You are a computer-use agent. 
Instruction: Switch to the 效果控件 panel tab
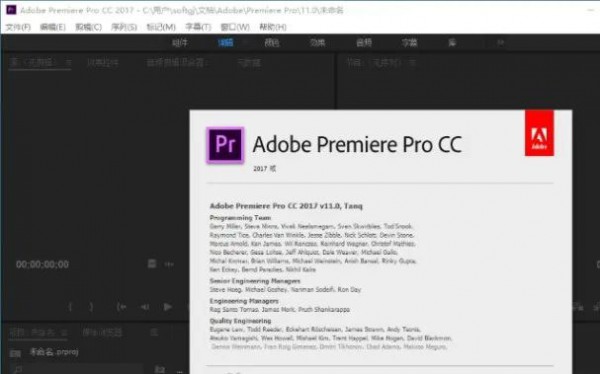tap(103, 63)
